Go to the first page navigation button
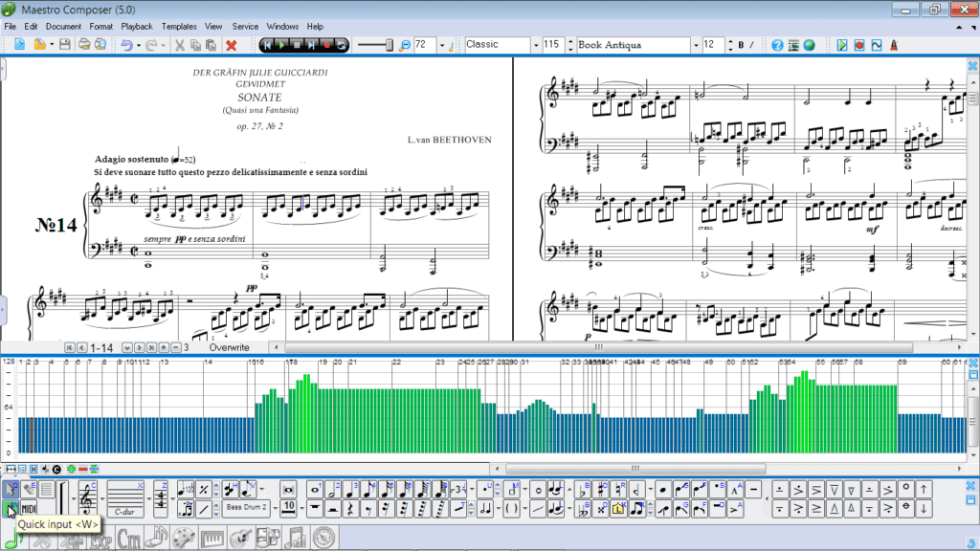 click(x=69, y=347)
